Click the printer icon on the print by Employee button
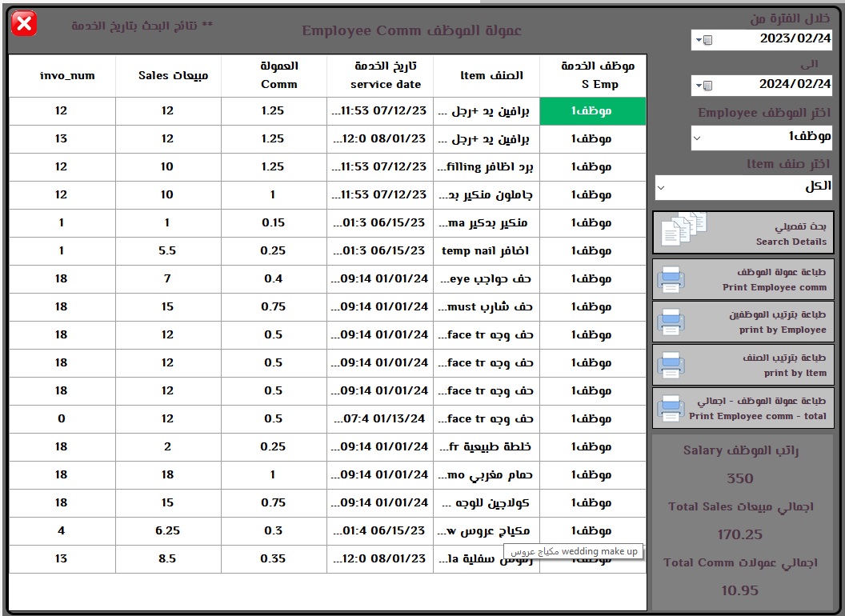 [671, 322]
